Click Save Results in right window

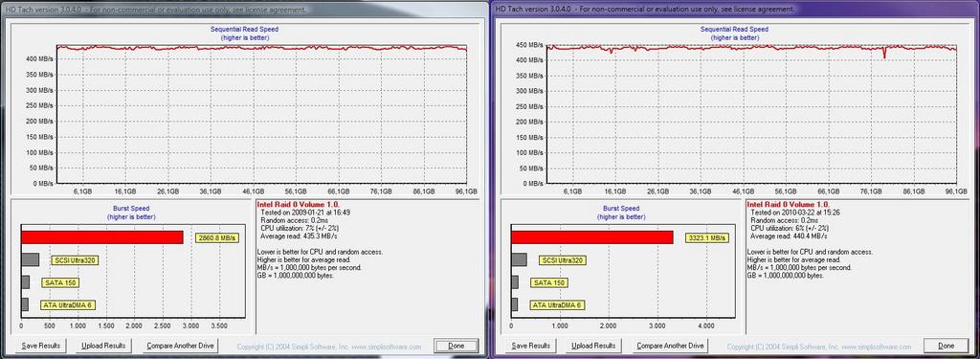click(530, 346)
